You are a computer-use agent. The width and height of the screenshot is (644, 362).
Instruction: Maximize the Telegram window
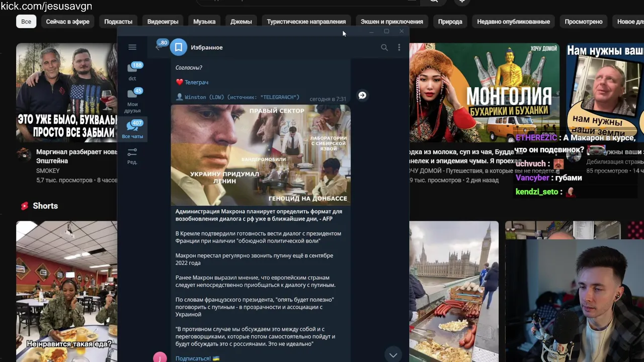click(x=386, y=32)
